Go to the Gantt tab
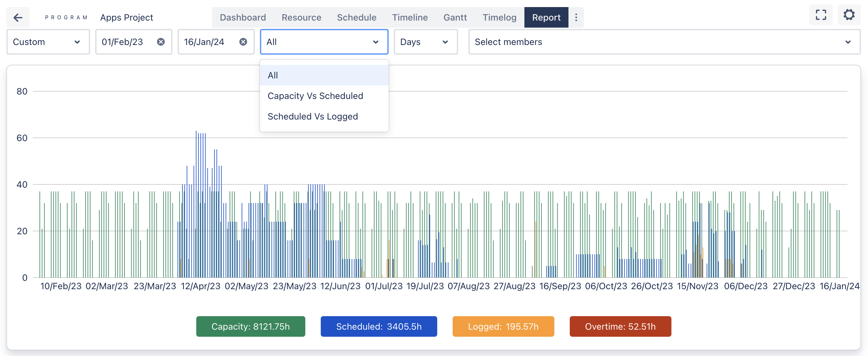Screen dimensions: 868x356 tap(455, 17)
